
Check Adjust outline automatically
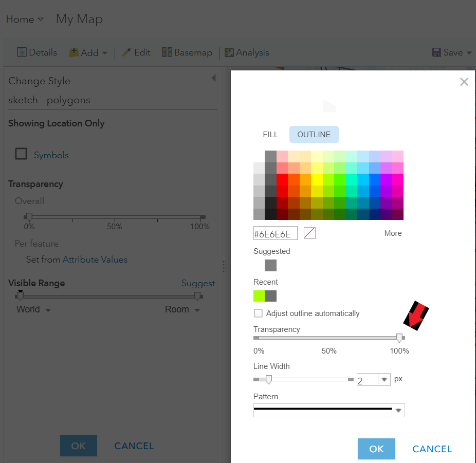coord(258,313)
